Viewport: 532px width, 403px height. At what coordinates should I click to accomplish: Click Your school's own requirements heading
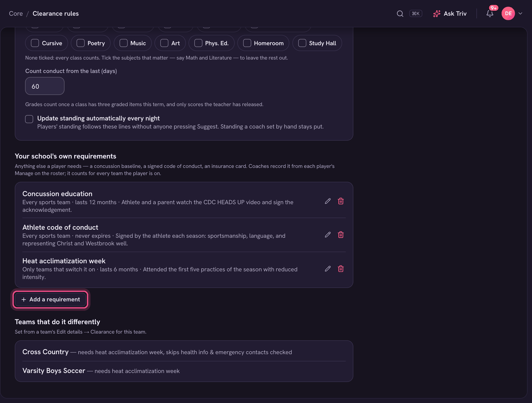pyautogui.click(x=65, y=156)
